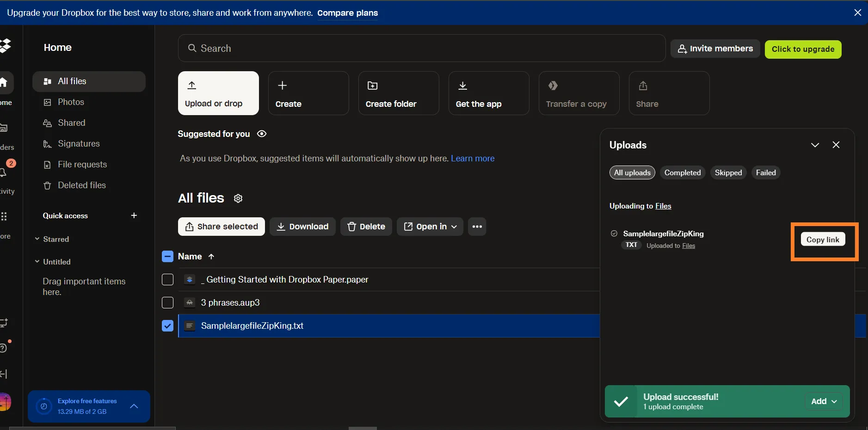
Task: Select the Failed filter tab
Action: [x=766, y=172]
